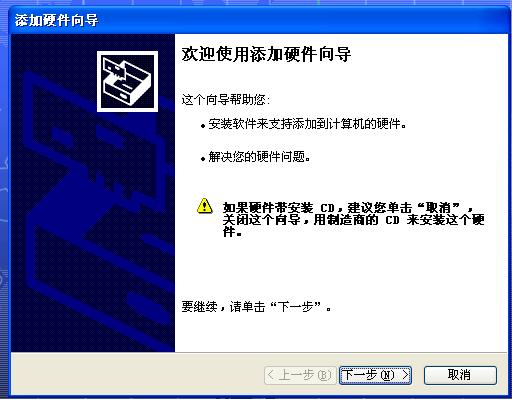
Task: Click the 添加硬件向导 title bar
Action: [x=256, y=20]
